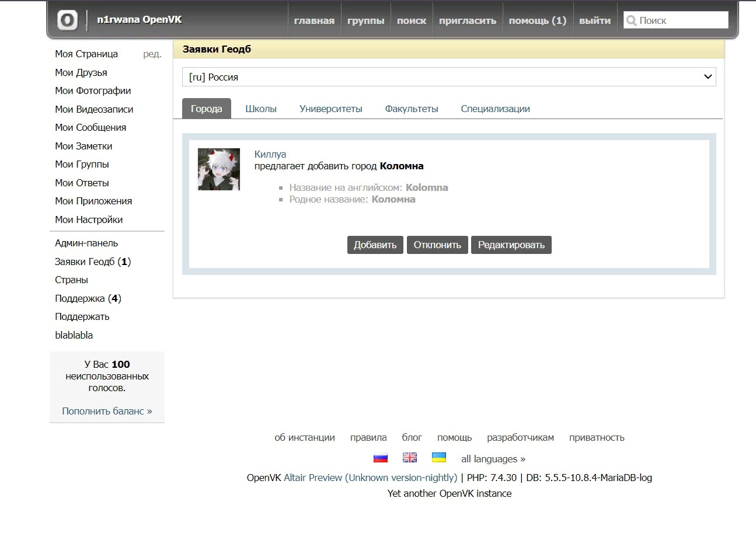Open Мои Друзья in the sidebar
756x533 pixels.
pyautogui.click(x=81, y=72)
